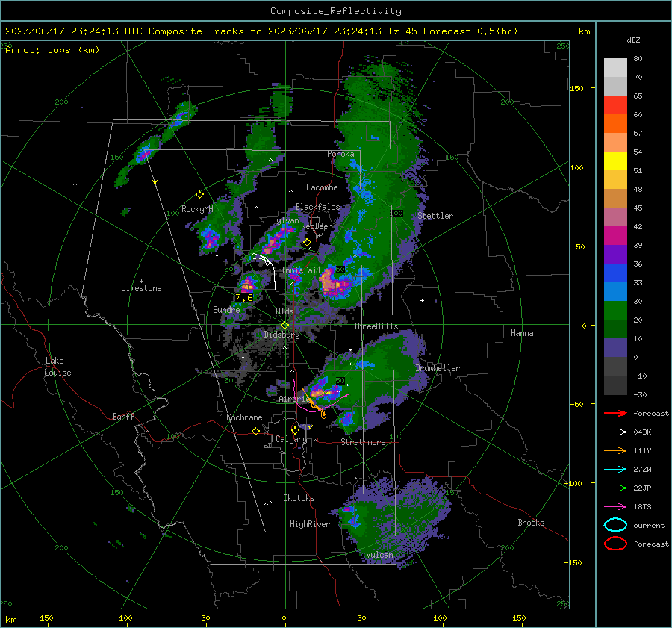
Task: Select the bright green 30 dBZ swatch
Action: pyautogui.click(x=615, y=310)
